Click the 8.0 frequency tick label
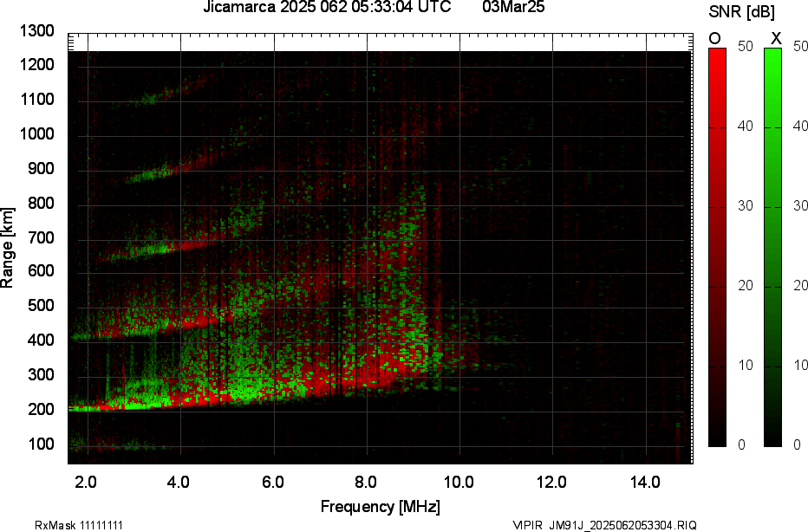808x532 pixels. coord(365,483)
